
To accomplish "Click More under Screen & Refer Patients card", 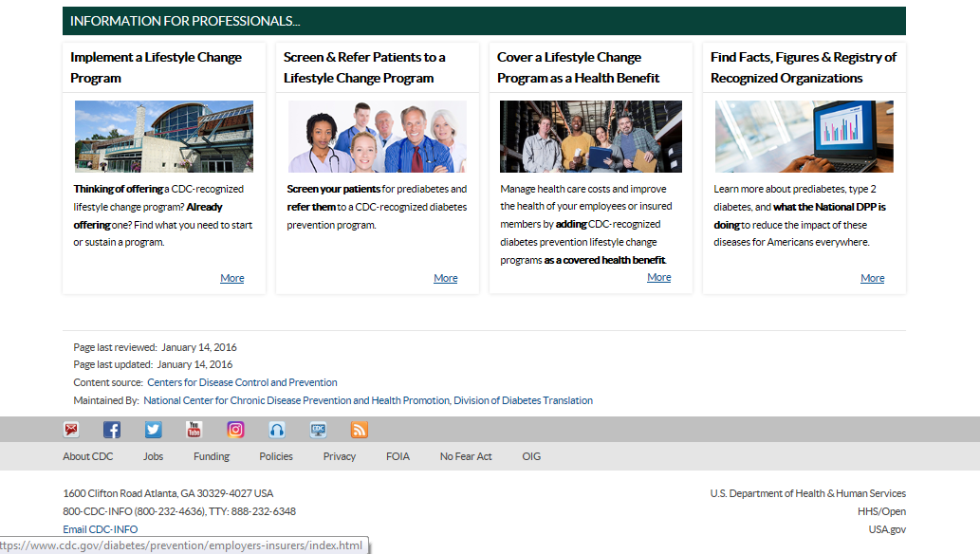I will pyautogui.click(x=446, y=278).
